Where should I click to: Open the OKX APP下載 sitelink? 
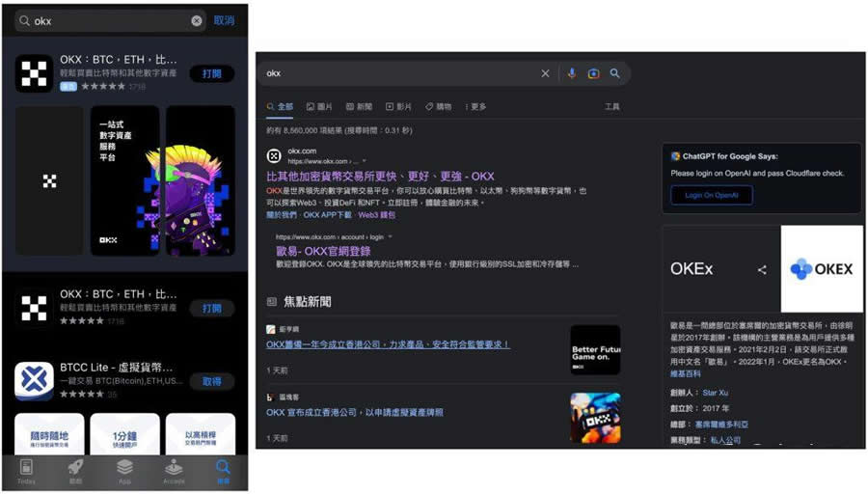(x=327, y=215)
